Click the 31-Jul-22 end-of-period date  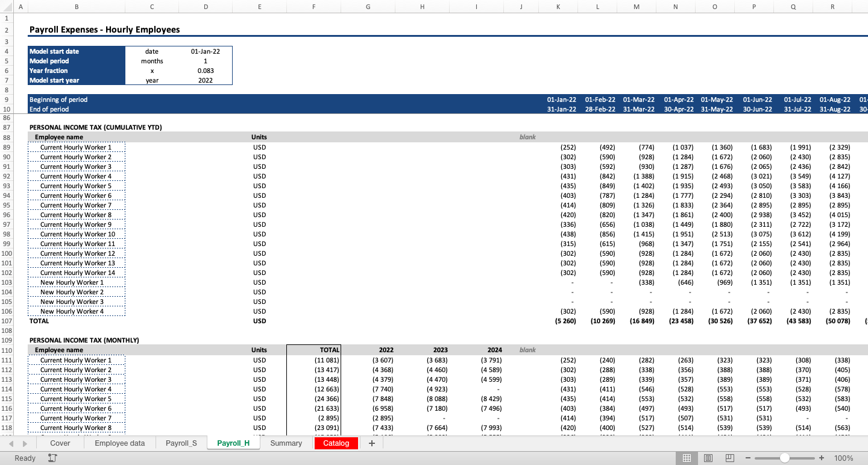(797, 109)
